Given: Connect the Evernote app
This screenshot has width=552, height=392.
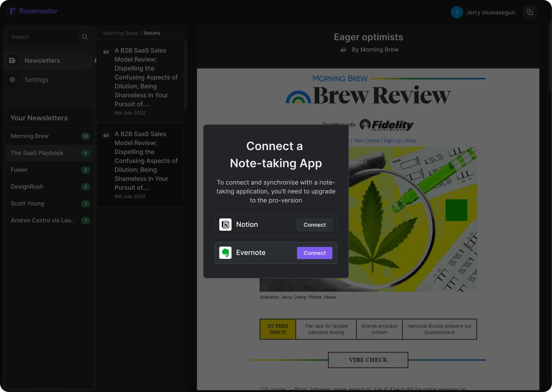Looking at the screenshot, I should click(315, 253).
